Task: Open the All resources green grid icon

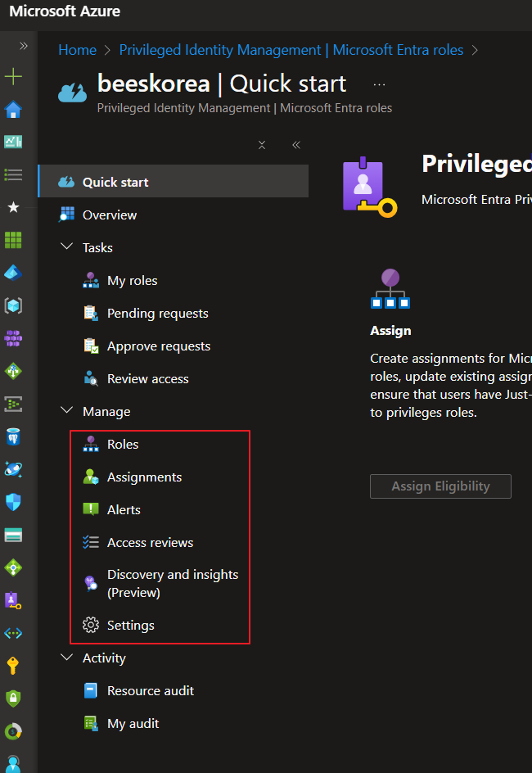Action: (x=13, y=240)
